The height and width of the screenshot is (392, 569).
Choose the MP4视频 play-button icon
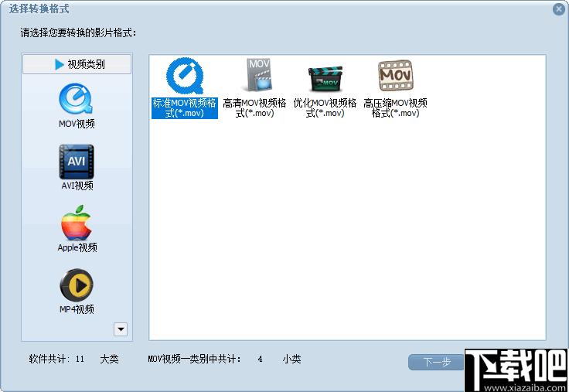77,285
